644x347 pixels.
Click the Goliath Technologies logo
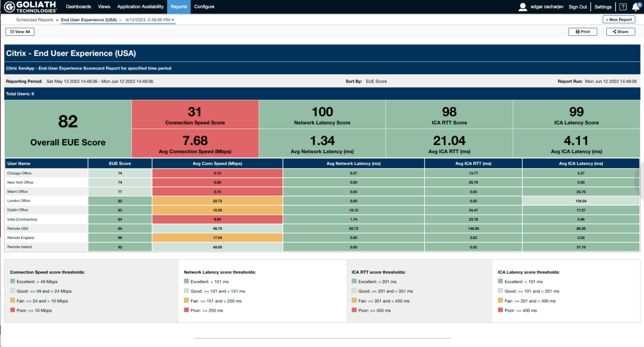point(30,7)
